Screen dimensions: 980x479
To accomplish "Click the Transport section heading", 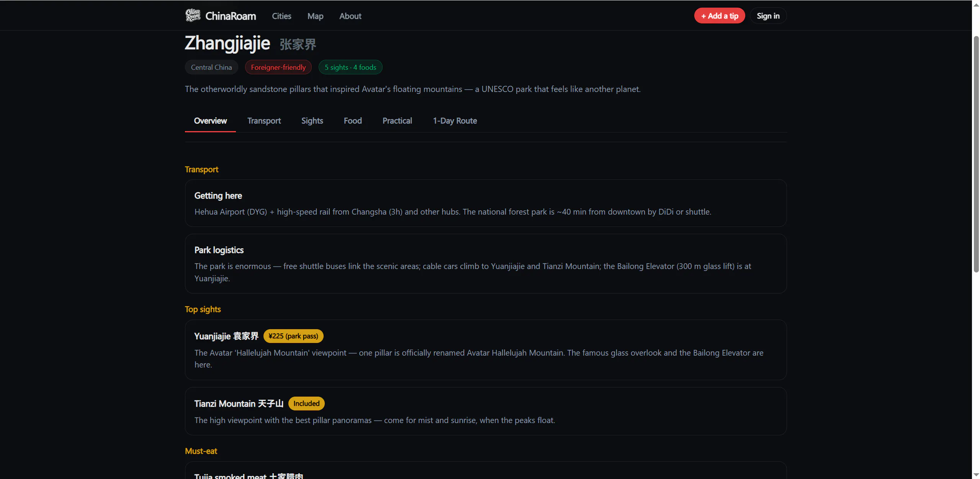I will point(201,169).
